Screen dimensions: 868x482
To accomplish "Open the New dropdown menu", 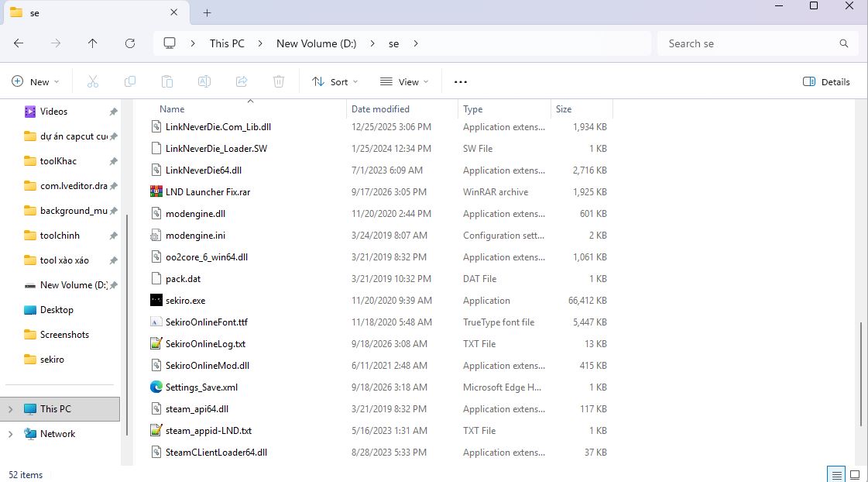I will (x=35, y=81).
